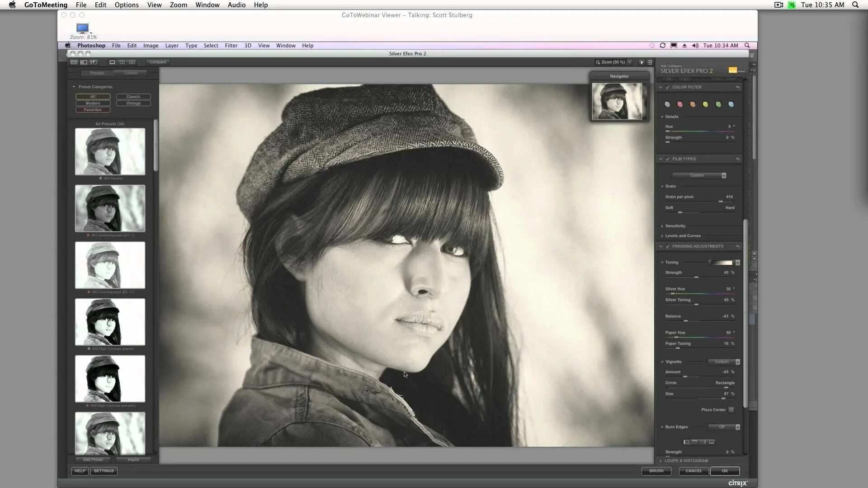Switch to split preview view
Image resolution: width=868 pixels, height=488 pixels.
pyautogui.click(x=122, y=62)
